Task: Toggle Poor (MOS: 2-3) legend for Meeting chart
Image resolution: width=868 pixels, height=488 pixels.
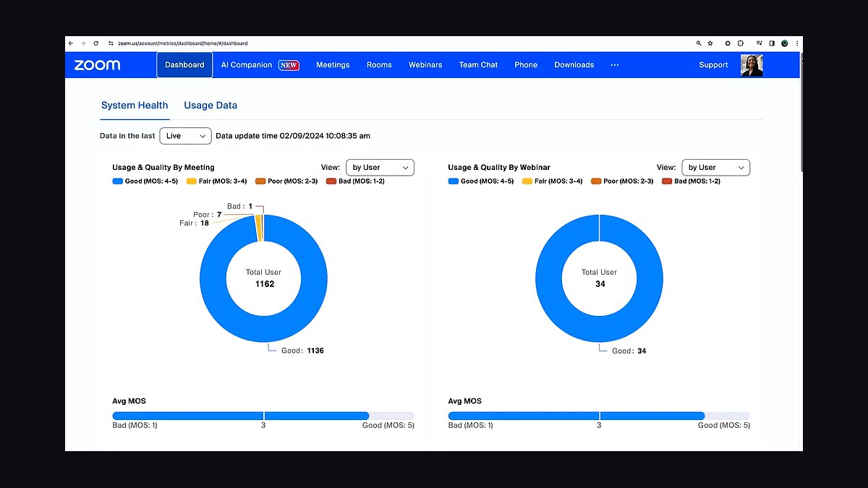Action: pos(287,181)
